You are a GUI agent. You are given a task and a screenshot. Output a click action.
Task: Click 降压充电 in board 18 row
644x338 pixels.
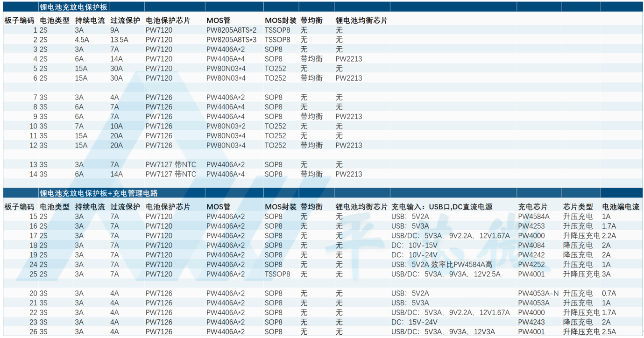[578, 245]
